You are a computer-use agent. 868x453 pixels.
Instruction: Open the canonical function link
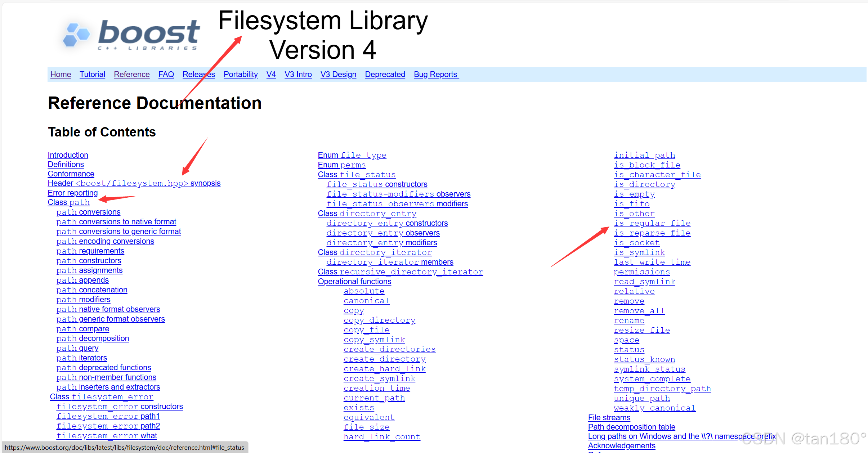click(367, 301)
